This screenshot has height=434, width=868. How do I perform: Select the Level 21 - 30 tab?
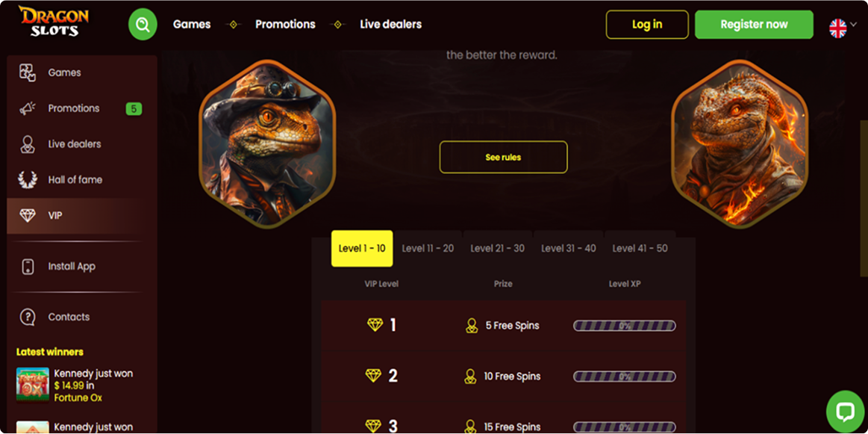coord(498,248)
